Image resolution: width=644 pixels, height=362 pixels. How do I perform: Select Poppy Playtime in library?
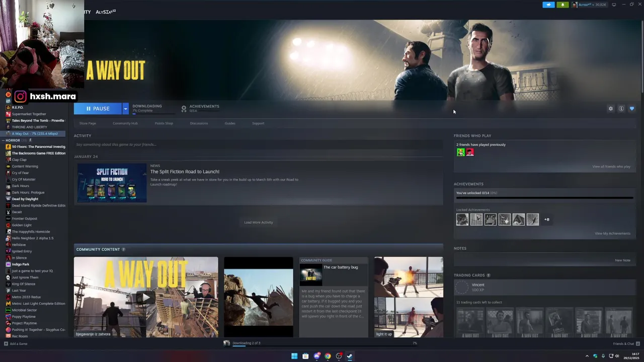(x=24, y=317)
